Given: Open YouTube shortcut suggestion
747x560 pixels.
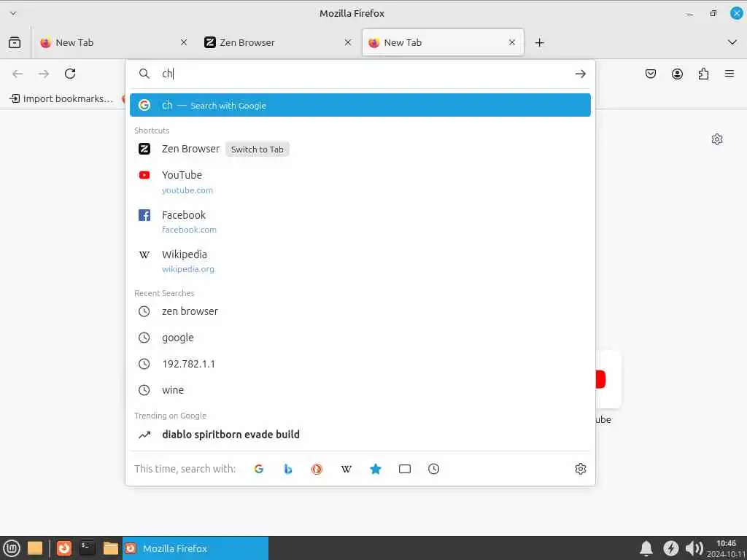Looking at the screenshot, I should (360, 182).
